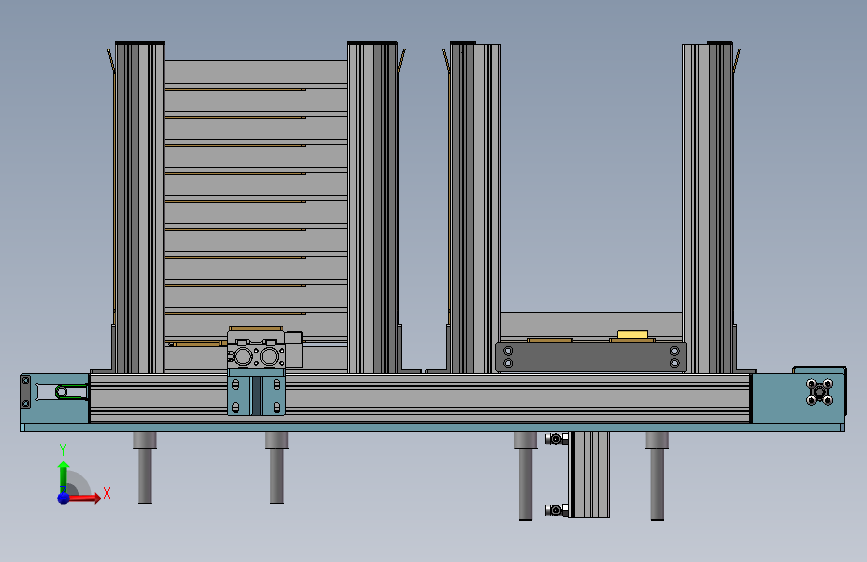
Task: Select the leftmost vertical aluminum column
Action: (x=139, y=207)
